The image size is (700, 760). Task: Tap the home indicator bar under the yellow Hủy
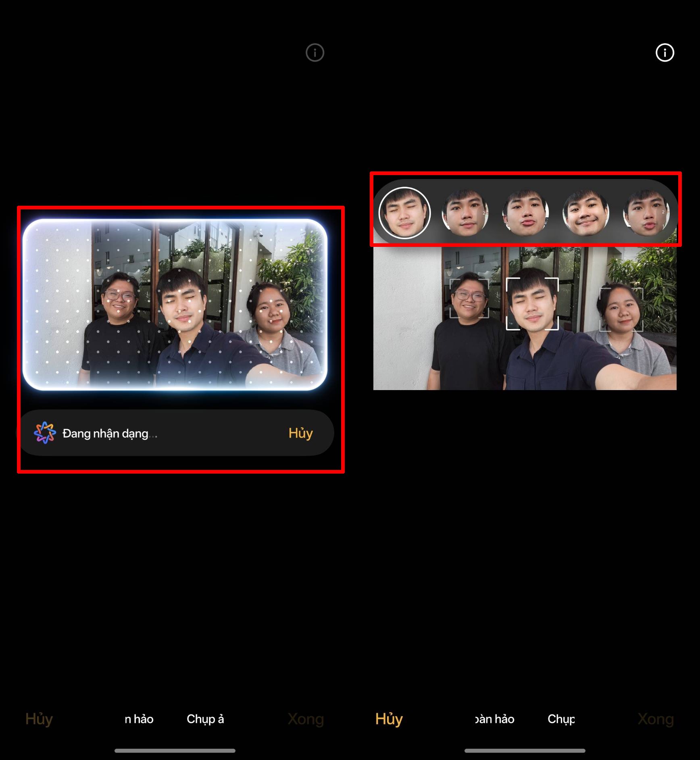click(525, 751)
